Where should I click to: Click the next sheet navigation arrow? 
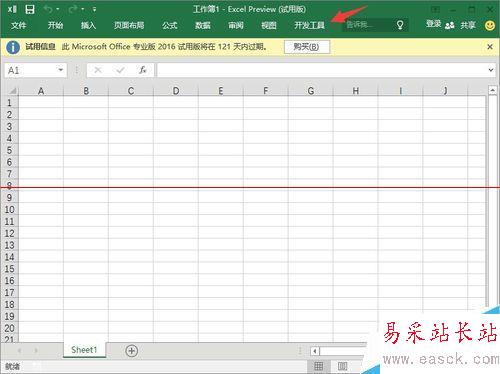[x=36, y=351]
